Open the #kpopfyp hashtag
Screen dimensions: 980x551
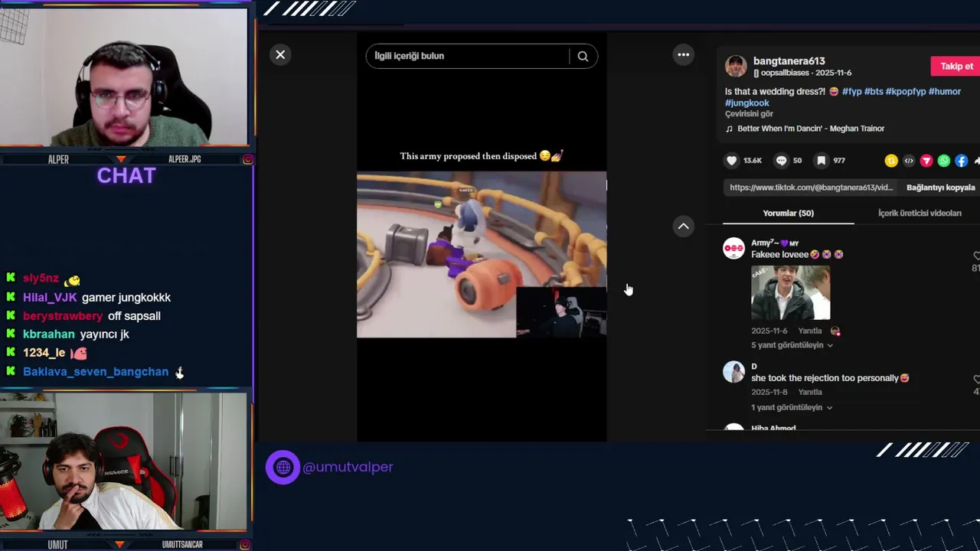pyautogui.click(x=906, y=91)
